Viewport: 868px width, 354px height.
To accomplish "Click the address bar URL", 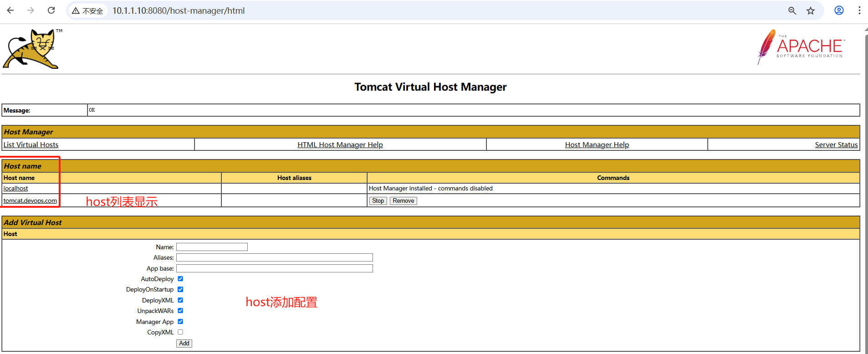I will coord(179,10).
